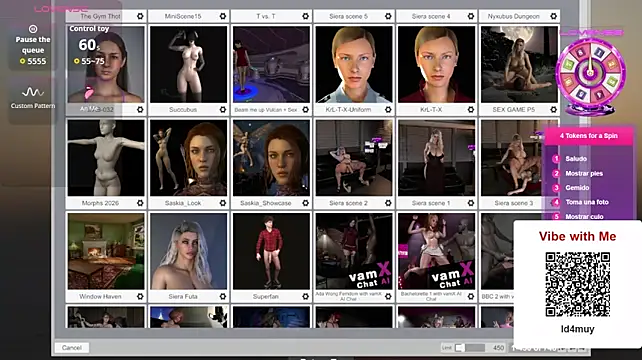This screenshot has height=360, width=642.
Task: Select the Morphs 2026 scene thumbnail
Action: pos(106,158)
